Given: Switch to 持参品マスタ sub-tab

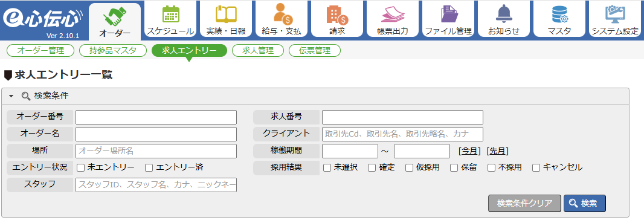Looking at the screenshot, I should 113,51.
